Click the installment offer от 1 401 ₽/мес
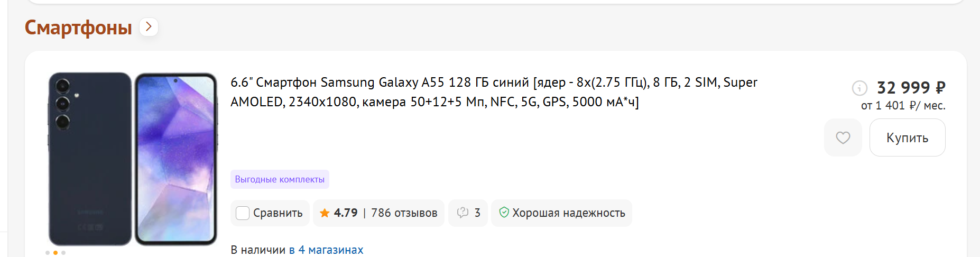 [903, 106]
